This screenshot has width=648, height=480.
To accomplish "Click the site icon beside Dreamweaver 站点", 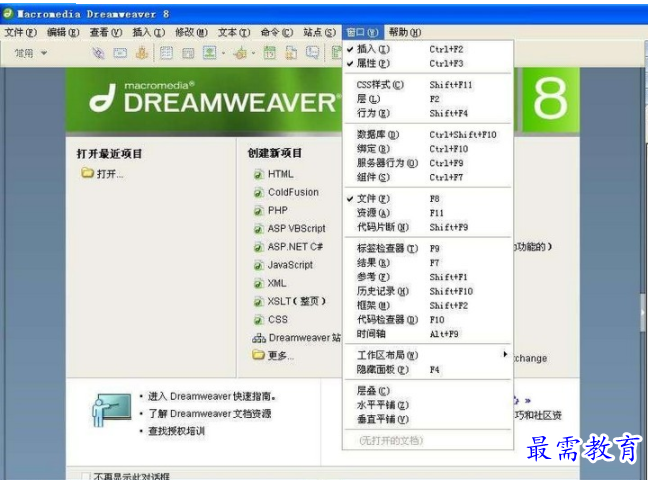I will pyautogui.click(x=259, y=338).
